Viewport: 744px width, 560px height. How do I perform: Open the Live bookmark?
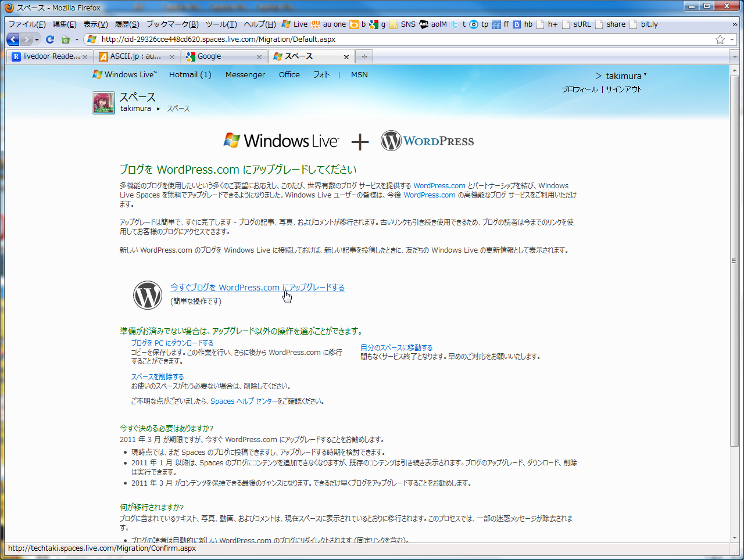(295, 24)
